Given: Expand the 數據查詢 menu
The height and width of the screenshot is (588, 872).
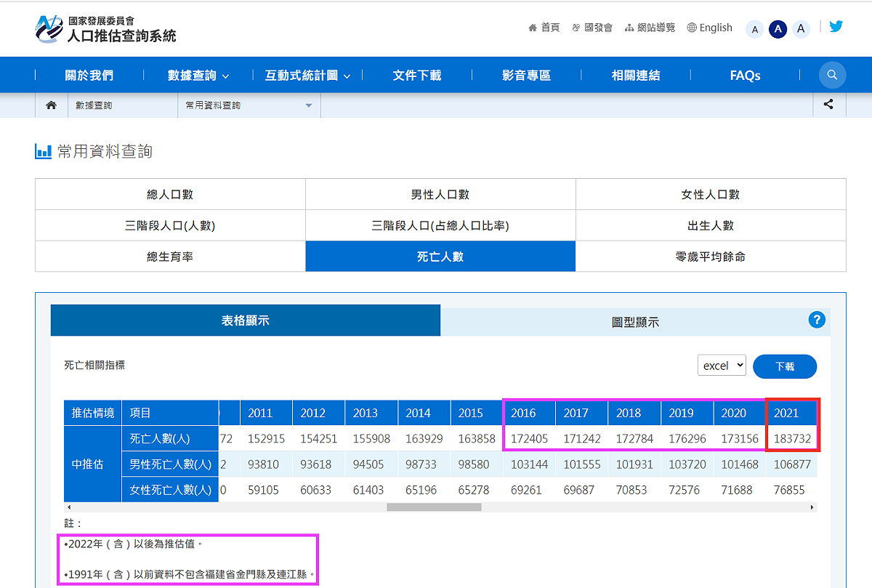Looking at the screenshot, I should point(198,75).
